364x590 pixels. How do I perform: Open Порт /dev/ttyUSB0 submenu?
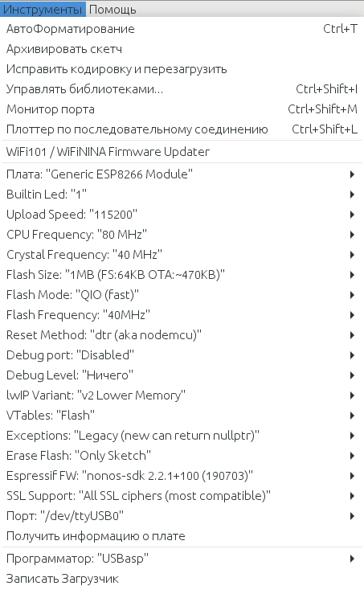tap(182, 516)
